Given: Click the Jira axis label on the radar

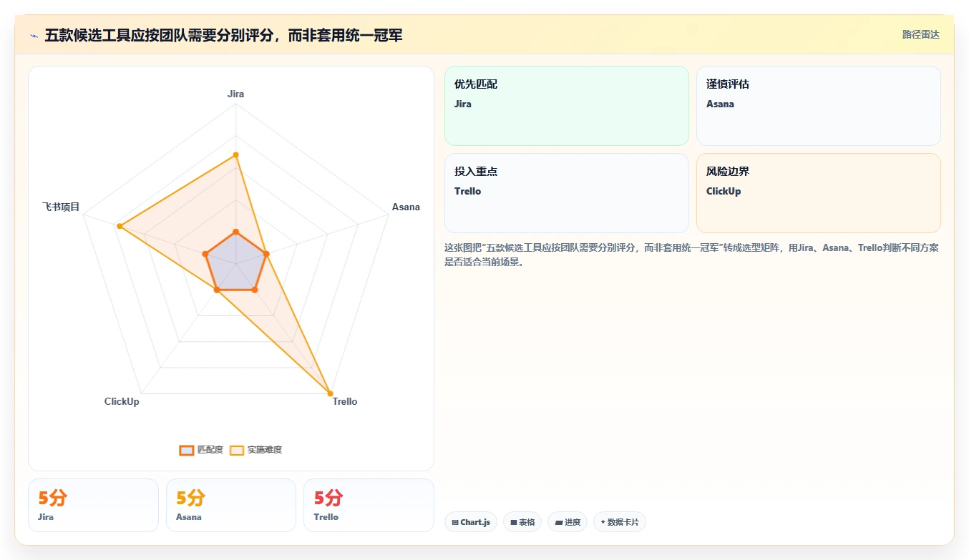Looking at the screenshot, I should tap(235, 94).
